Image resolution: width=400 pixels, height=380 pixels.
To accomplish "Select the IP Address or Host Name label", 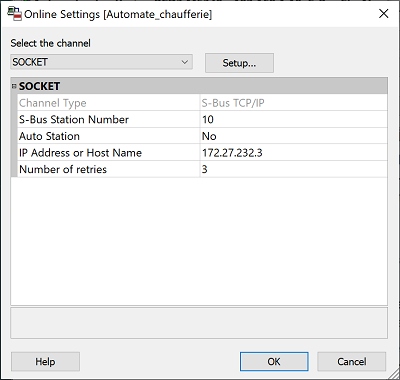I will 80,153.
